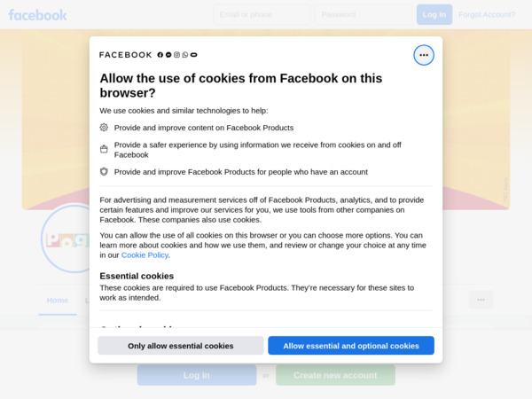The width and height of the screenshot is (532, 399).
Task: Click the Facebook logo icon beside FACEBOOK heading
Action: (x=160, y=55)
